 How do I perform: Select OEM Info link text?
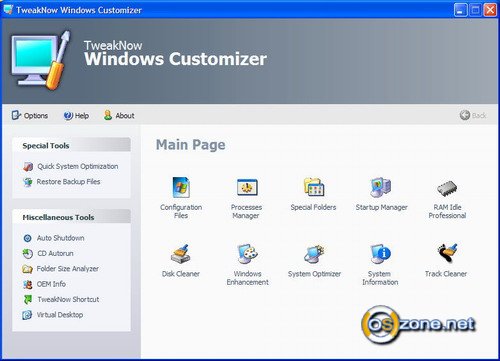51,284
